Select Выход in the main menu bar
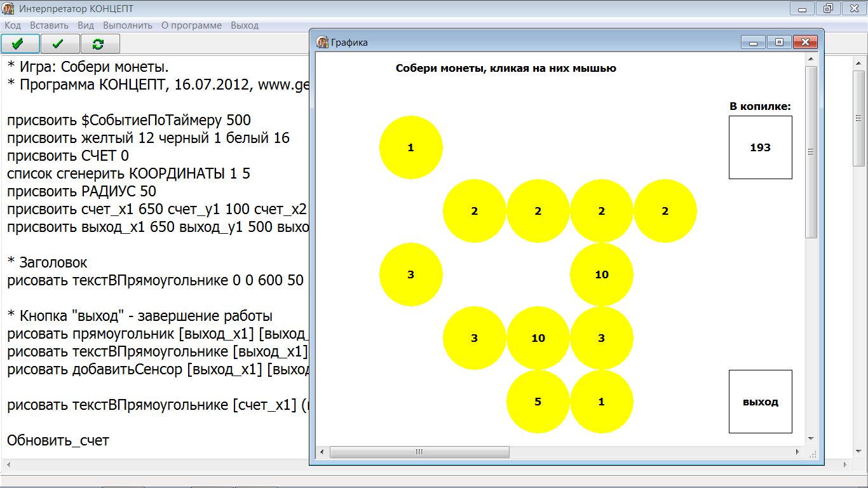The width and height of the screenshot is (868, 488). pos(245,25)
